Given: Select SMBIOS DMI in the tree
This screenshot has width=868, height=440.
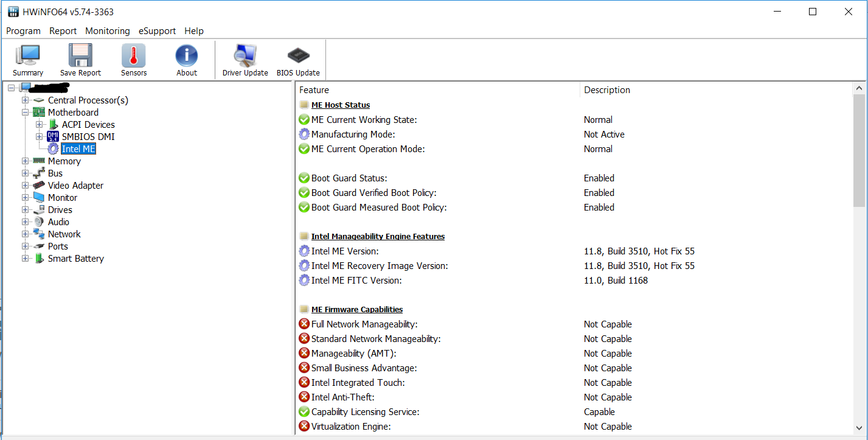Looking at the screenshot, I should 88,137.
